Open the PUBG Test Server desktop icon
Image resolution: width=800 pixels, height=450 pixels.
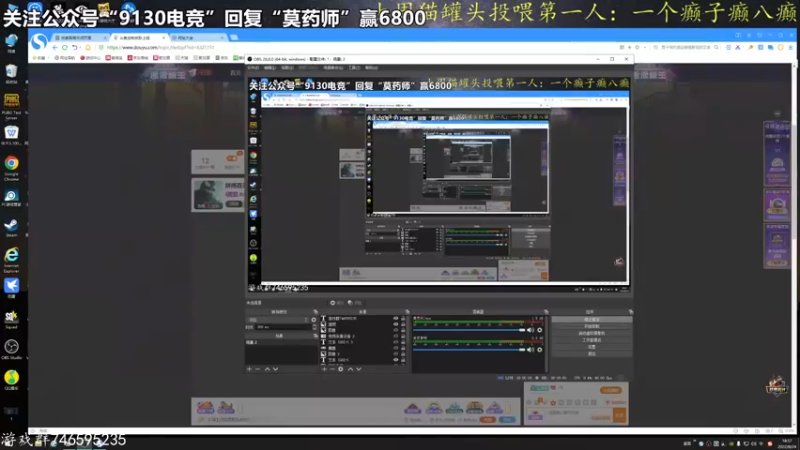point(11,106)
